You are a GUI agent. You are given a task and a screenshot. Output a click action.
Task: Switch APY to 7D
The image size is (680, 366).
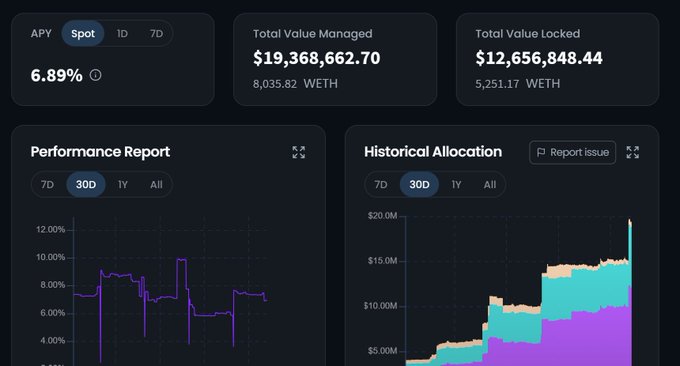(156, 33)
